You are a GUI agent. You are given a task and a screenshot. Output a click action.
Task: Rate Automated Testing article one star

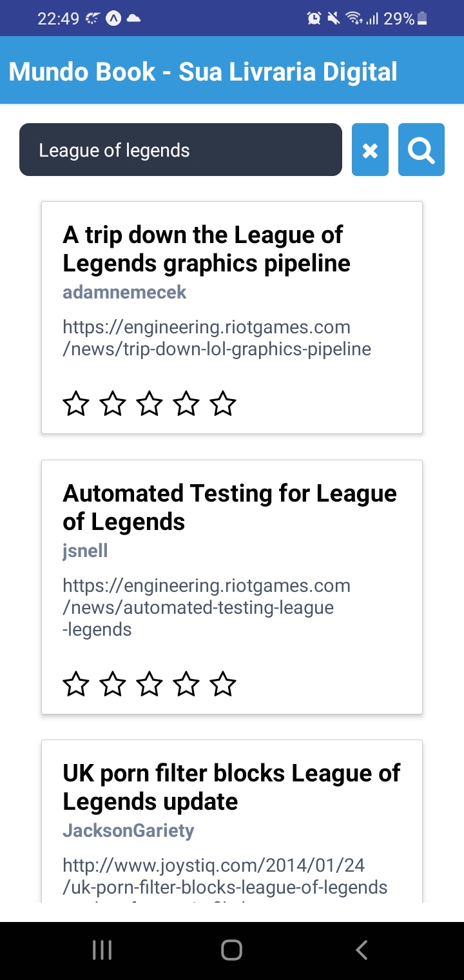[x=76, y=684]
